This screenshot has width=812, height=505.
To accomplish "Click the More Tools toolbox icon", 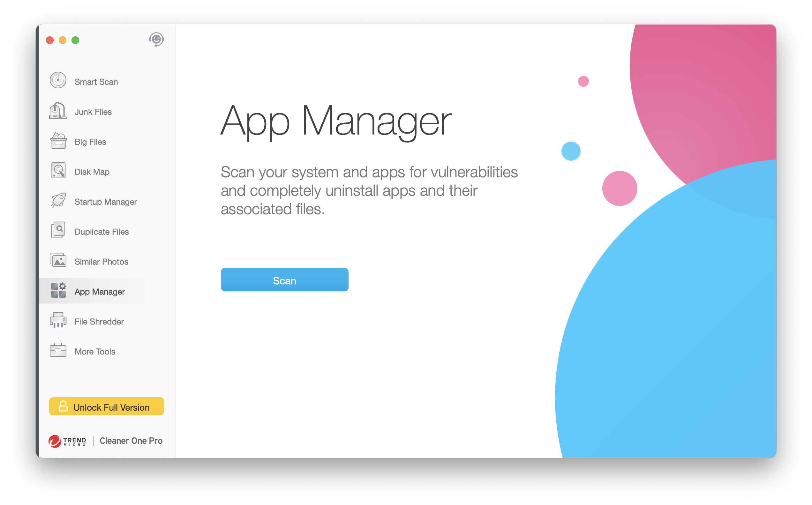I will point(58,350).
